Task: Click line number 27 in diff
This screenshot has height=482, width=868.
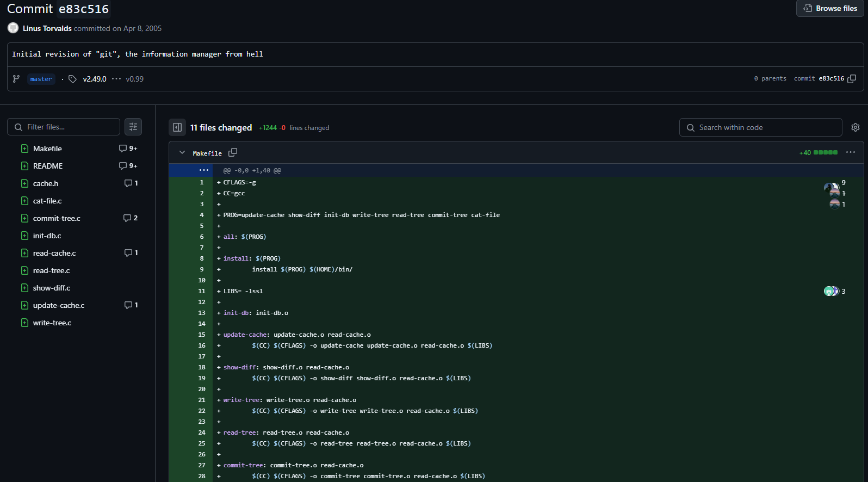Action: [202, 465]
